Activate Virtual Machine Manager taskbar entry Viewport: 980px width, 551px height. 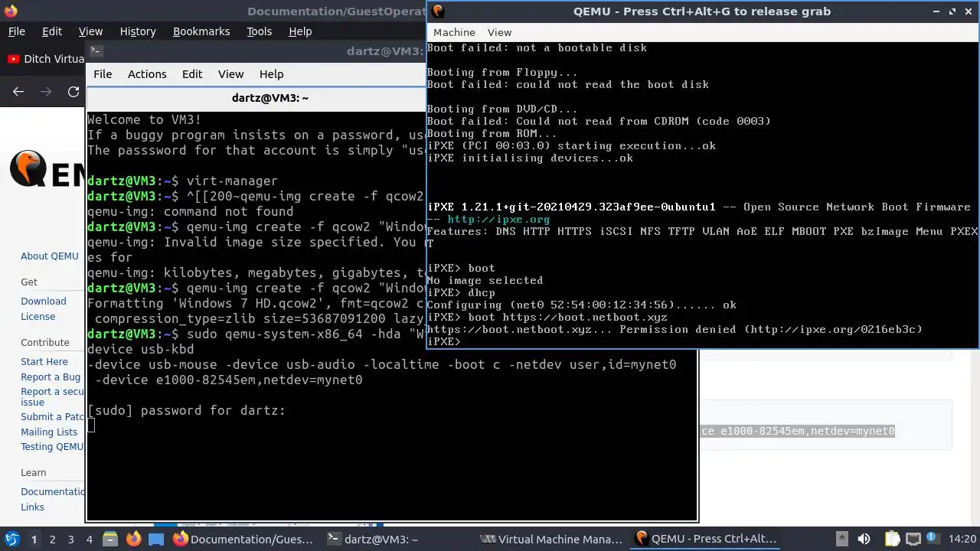(x=551, y=540)
